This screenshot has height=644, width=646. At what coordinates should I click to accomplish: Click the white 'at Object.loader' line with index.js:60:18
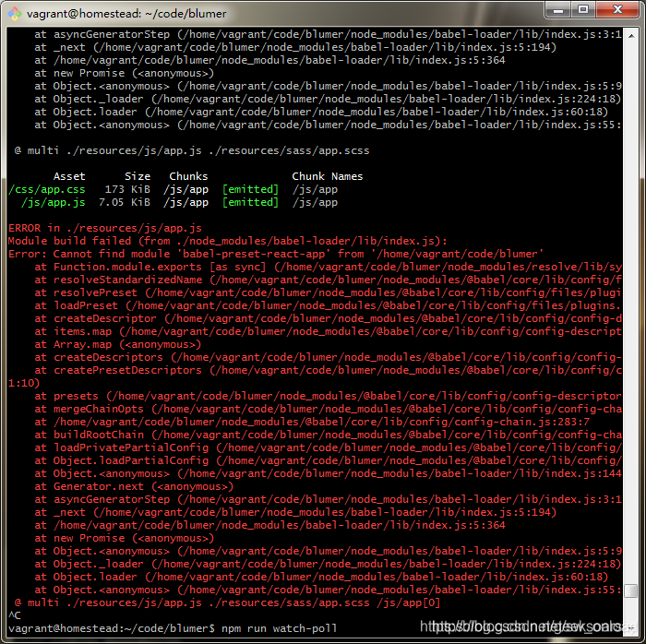coord(321,112)
